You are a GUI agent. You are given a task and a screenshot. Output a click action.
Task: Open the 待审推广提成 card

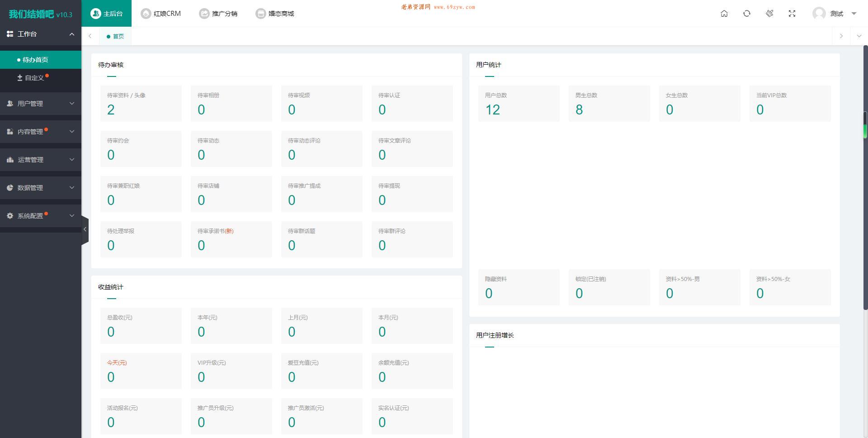pyautogui.click(x=322, y=194)
